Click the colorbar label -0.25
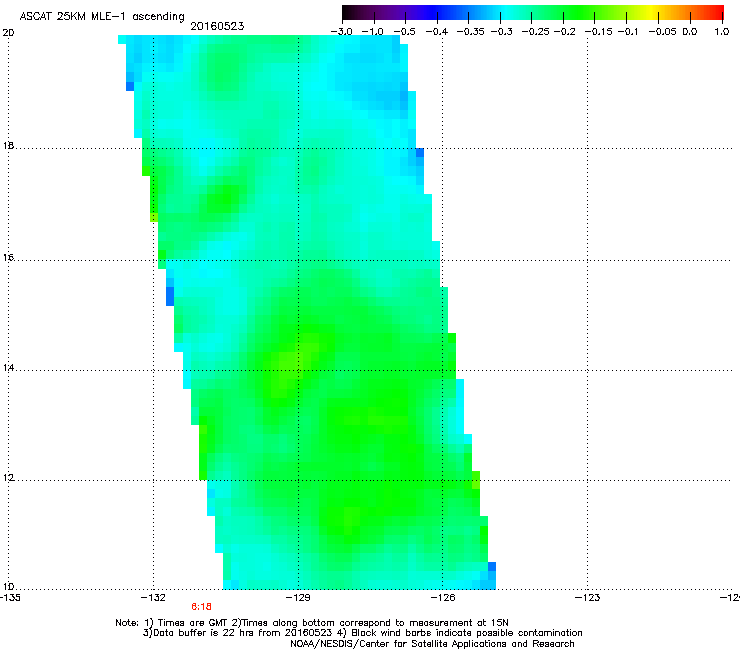 [x=535, y=32]
